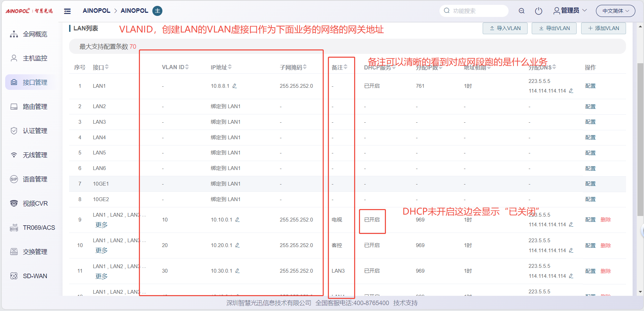Expand 更多 interfaces in row 9
Image resolution: width=644 pixels, height=311 pixels.
tap(102, 225)
